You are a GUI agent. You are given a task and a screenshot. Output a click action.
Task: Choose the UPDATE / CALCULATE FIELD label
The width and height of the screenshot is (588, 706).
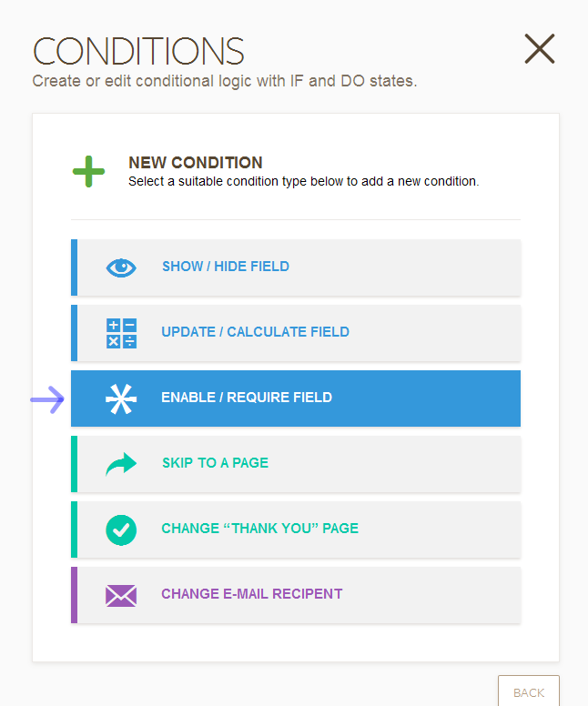coord(255,332)
